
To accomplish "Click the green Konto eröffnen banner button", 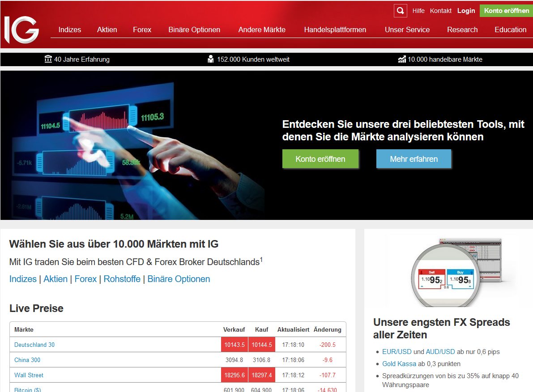I will coord(320,159).
